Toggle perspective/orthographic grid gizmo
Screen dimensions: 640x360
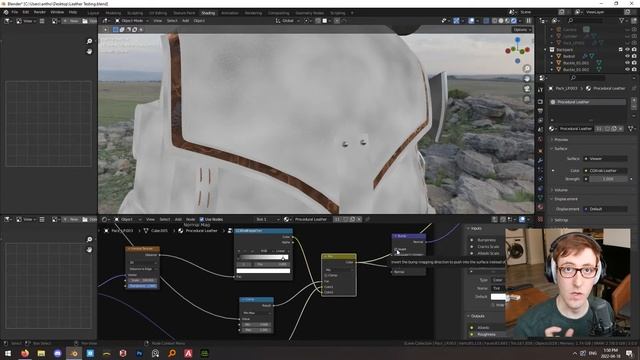(527, 99)
